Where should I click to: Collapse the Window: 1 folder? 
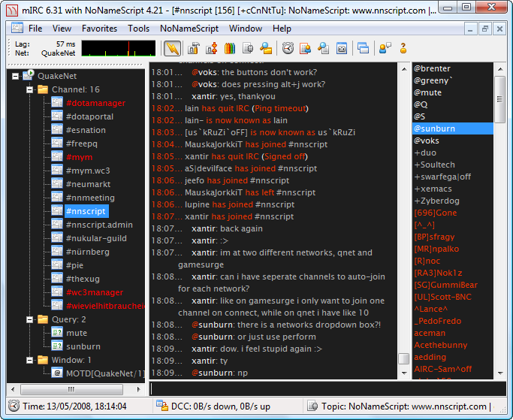click(29, 360)
